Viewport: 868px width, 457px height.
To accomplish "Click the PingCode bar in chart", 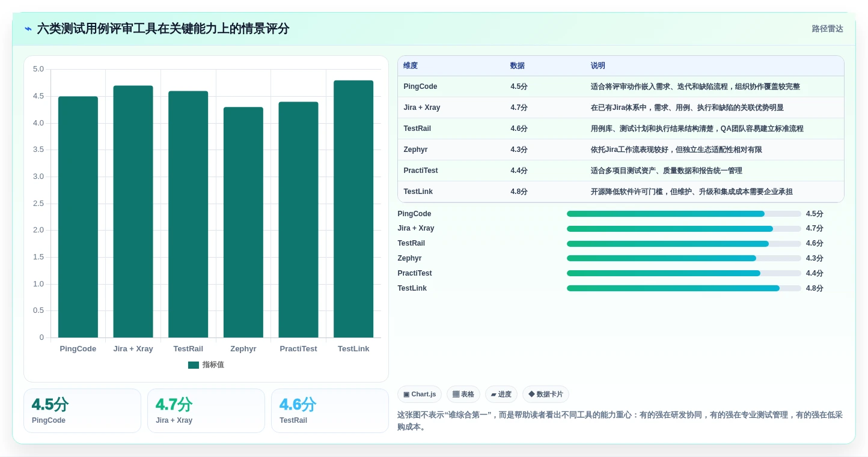I will (78, 217).
